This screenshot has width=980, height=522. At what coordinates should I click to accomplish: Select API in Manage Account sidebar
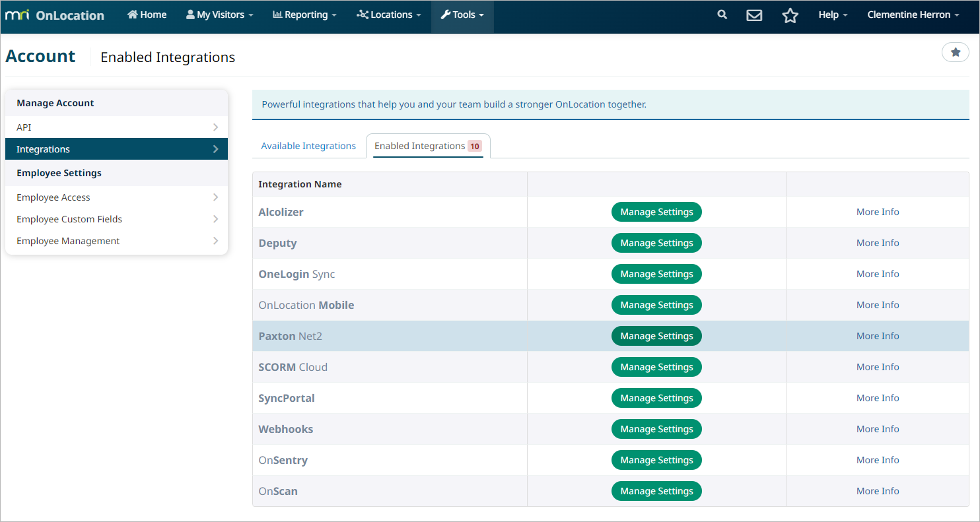point(116,127)
